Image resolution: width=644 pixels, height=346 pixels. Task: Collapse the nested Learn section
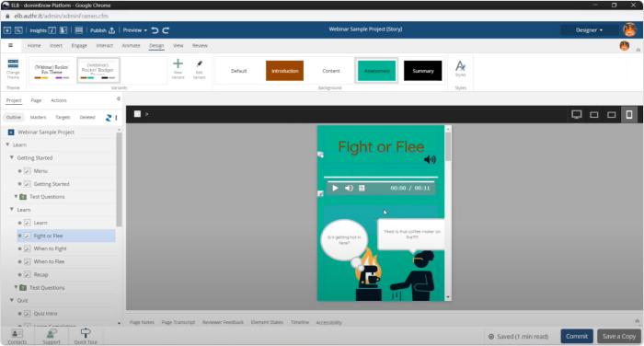[x=12, y=209]
